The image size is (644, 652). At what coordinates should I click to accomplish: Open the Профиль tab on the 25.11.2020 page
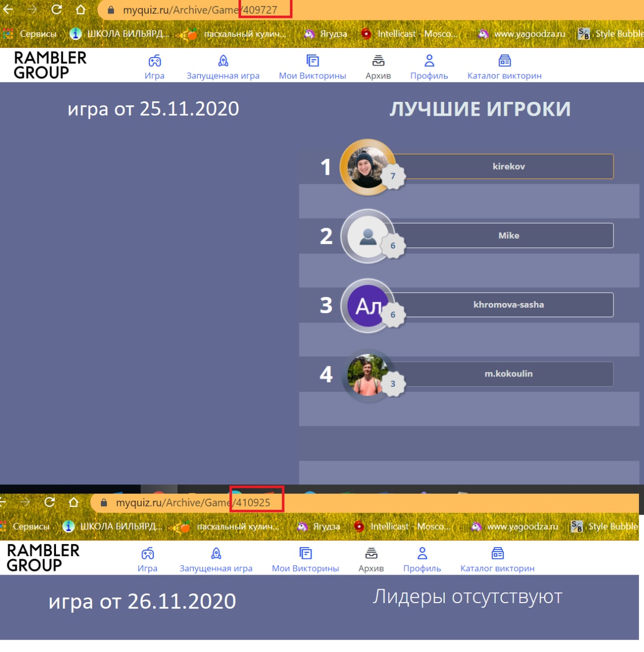(429, 68)
